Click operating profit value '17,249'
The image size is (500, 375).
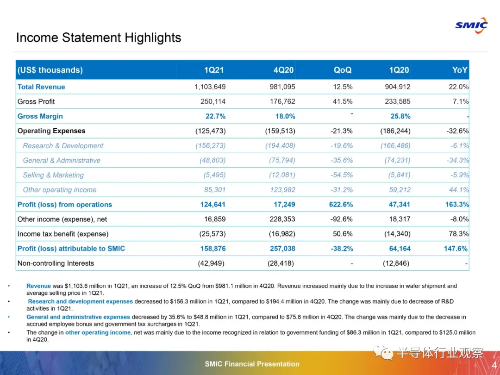284,204
